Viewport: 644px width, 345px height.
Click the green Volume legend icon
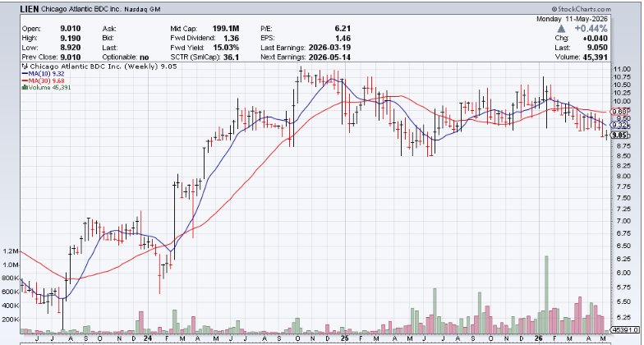(x=25, y=87)
